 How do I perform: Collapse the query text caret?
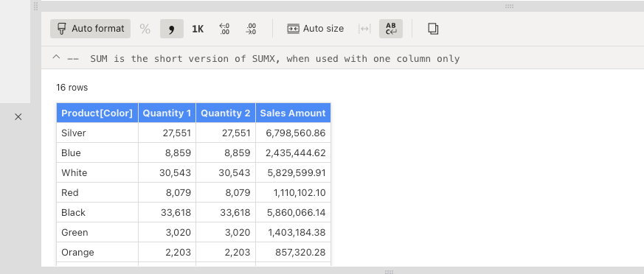pyautogui.click(x=56, y=58)
